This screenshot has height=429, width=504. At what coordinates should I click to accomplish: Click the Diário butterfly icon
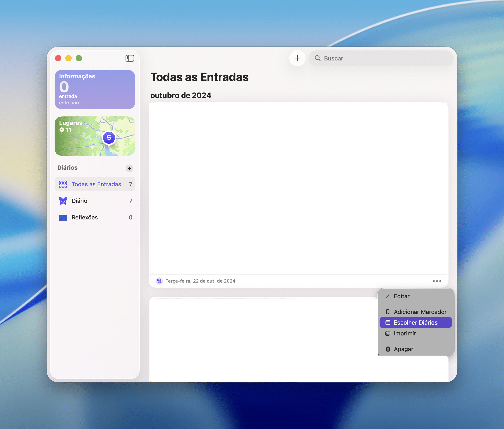click(63, 201)
